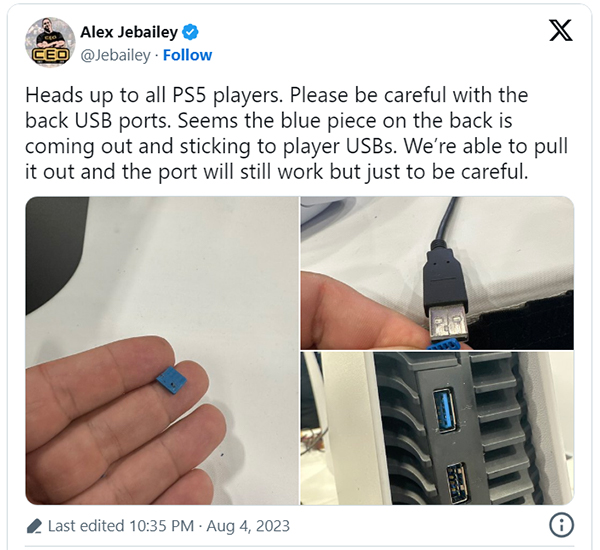Follow the @Jebailey account
The height and width of the screenshot is (550, 600).
coord(187,55)
